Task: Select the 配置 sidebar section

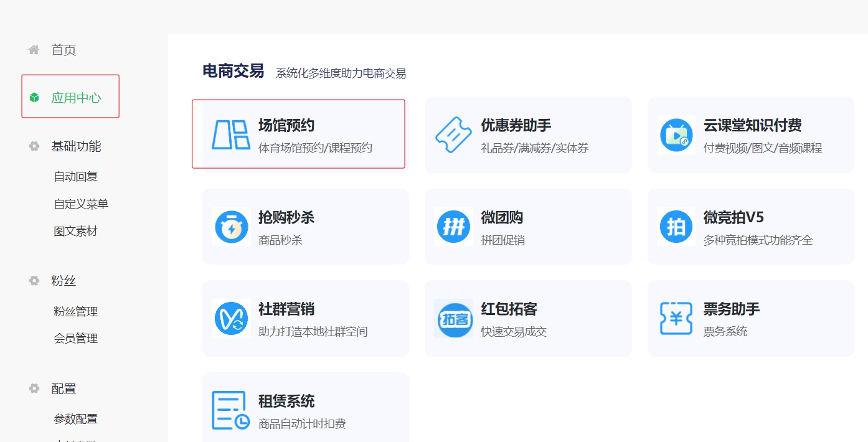Action: tap(64, 388)
